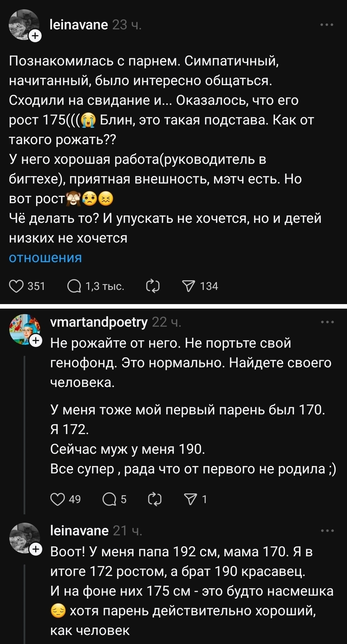Image resolution: width=347 pixels, height=644 pixels.
Task: Open more options for main post
Action: [x=327, y=25]
